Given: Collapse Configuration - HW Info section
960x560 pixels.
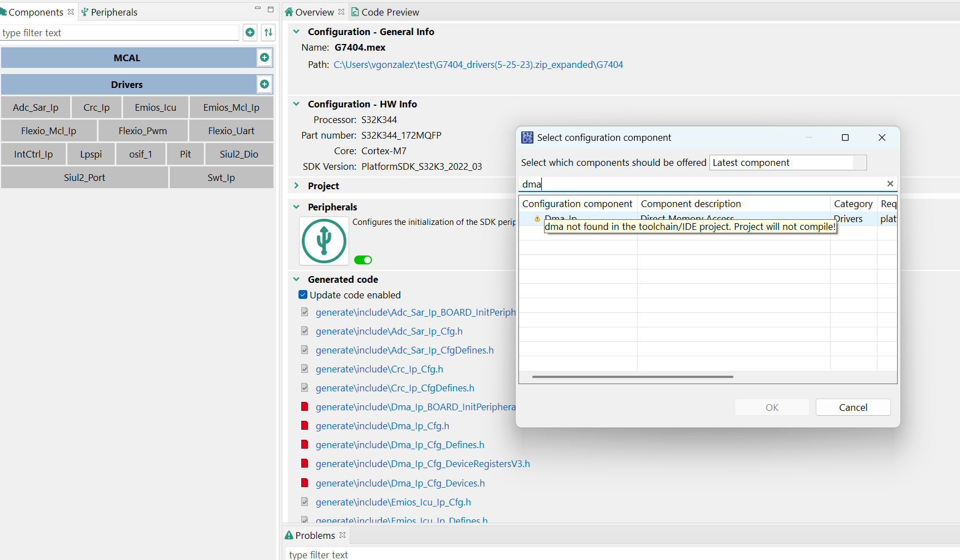Looking at the screenshot, I should pyautogui.click(x=296, y=104).
